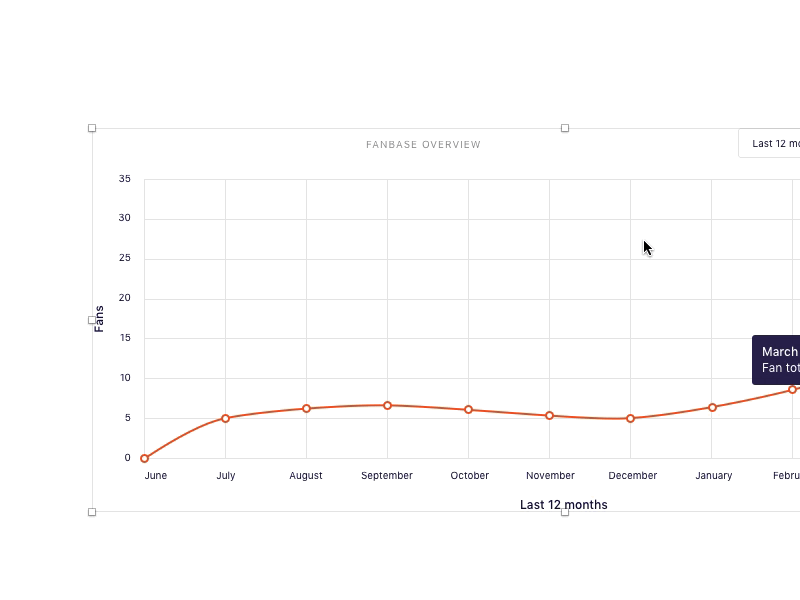The height and width of the screenshot is (600, 800).
Task: Click the Last 12 months axis label
Action: pos(563,505)
